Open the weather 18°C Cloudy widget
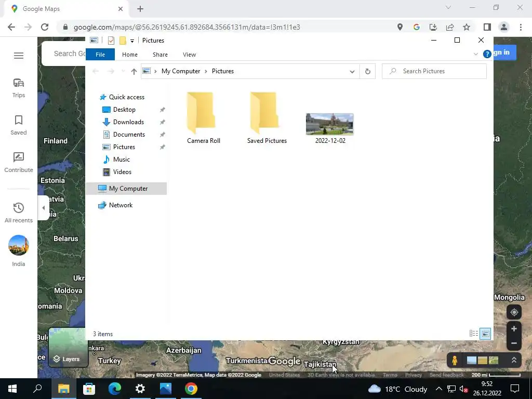Screen dimensions: 532x399 (x=397, y=389)
